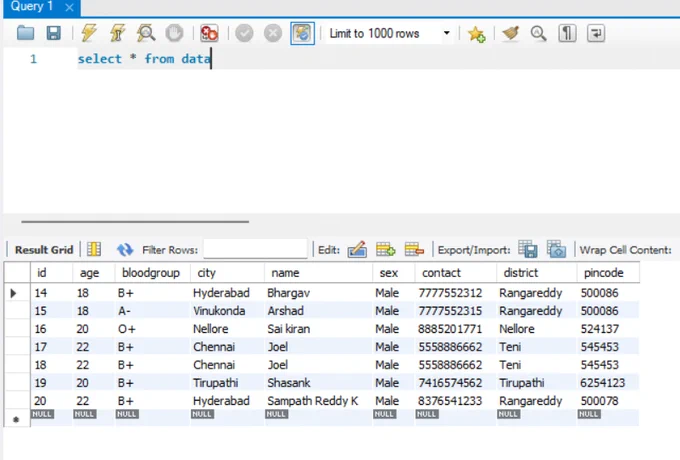This screenshot has height=460, width=680.
Task: Open a SQL script file icon
Action: coord(25,33)
